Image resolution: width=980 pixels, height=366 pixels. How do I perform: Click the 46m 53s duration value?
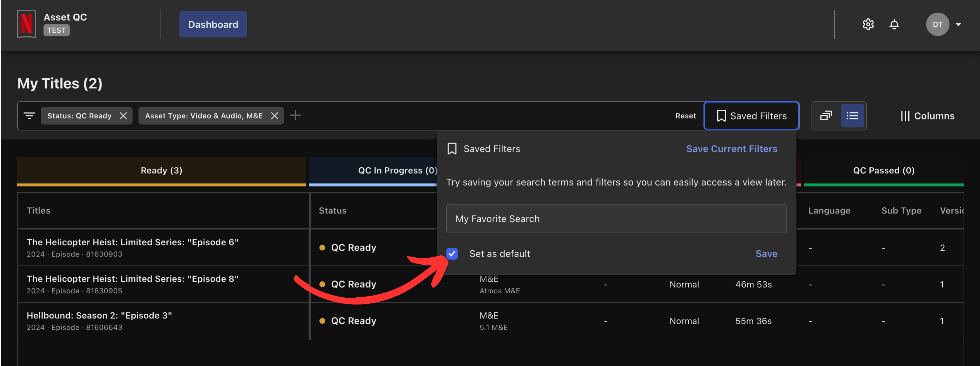(x=753, y=285)
